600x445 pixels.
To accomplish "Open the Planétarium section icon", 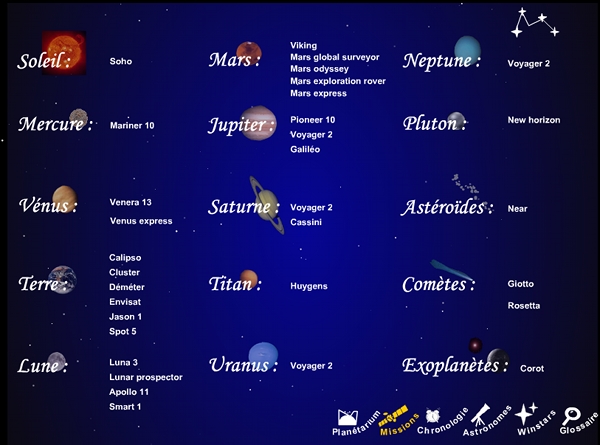I will click(349, 416).
